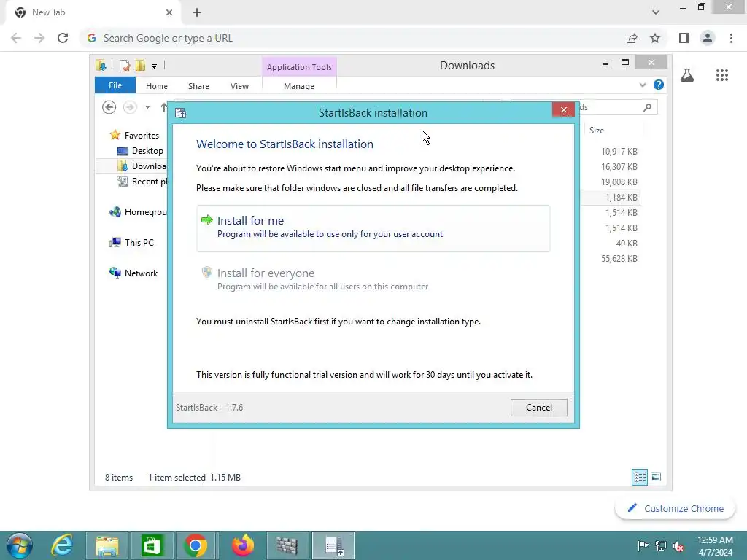Open the Google apps grid
The image size is (747, 560).
[722, 75]
